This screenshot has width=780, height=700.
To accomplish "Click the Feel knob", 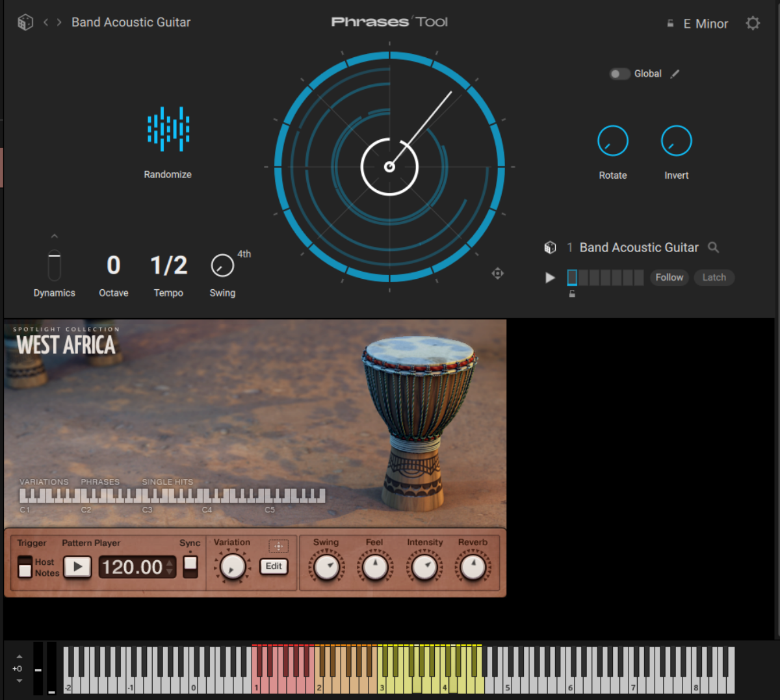I will [x=375, y=567].
